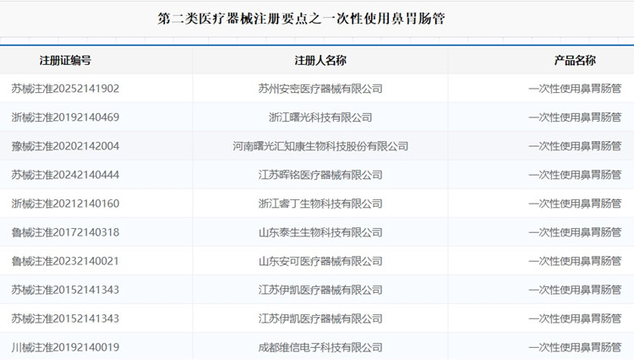Screen dimensions: 634x364
Task: Open registration number 苏械注准20242140444
Action: (65, 175)
